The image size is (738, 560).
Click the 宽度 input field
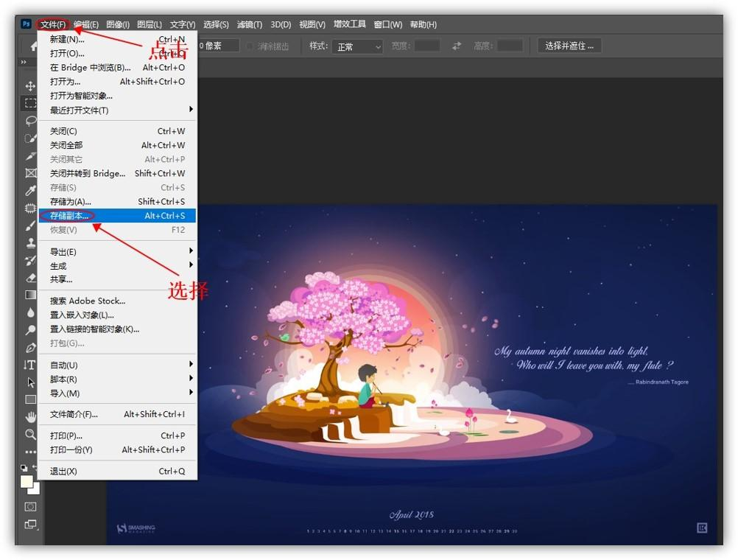tap(427, 46)
